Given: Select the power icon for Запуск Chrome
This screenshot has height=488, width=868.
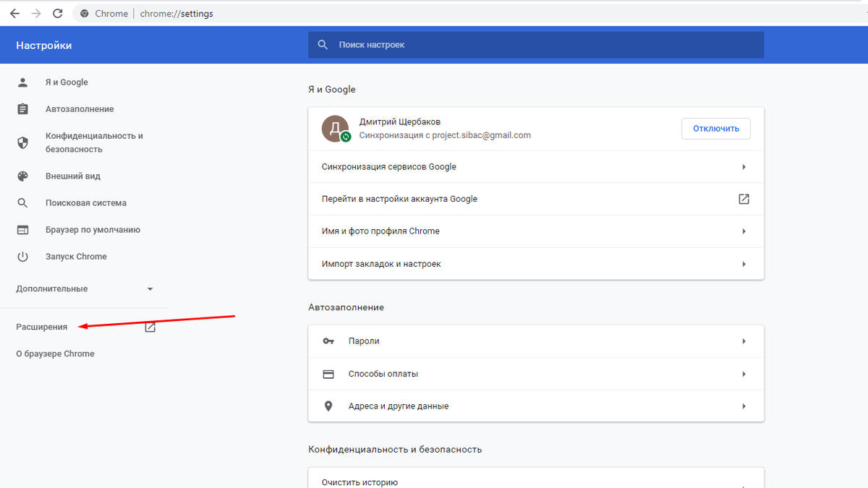Looking at the screenshot, I should pyautogui.click(x=22, y=256).
